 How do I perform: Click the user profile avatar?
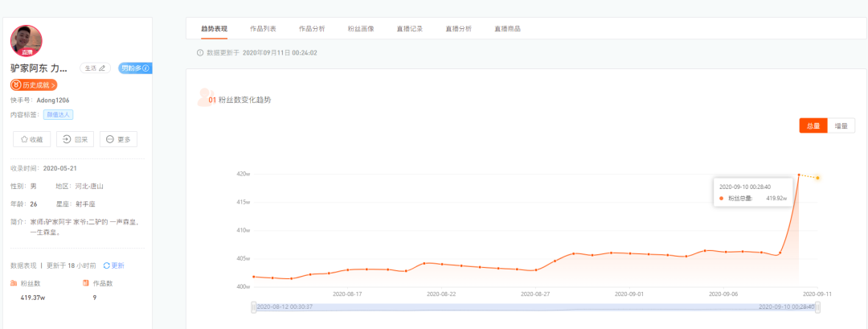click(x=26, y=41)
